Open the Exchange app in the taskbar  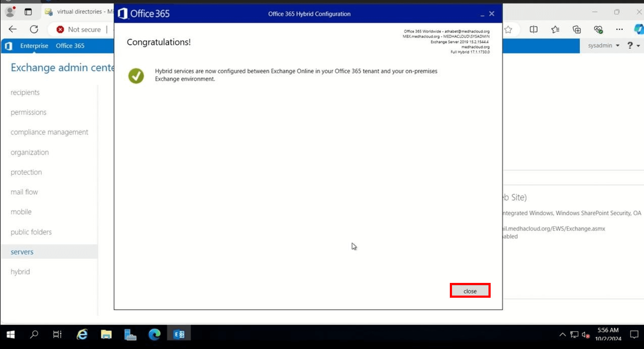coord(179,334)
